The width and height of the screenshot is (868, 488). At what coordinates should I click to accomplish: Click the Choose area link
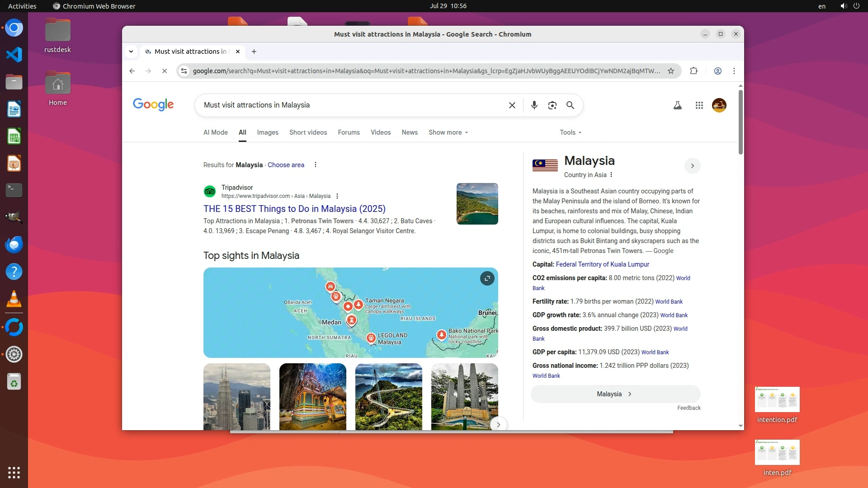pos(286,165)
